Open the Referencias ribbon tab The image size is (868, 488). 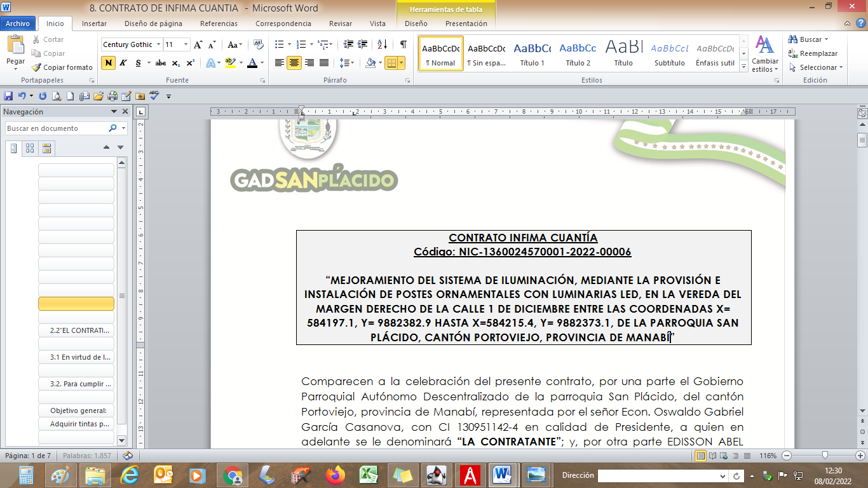(219, 24)
